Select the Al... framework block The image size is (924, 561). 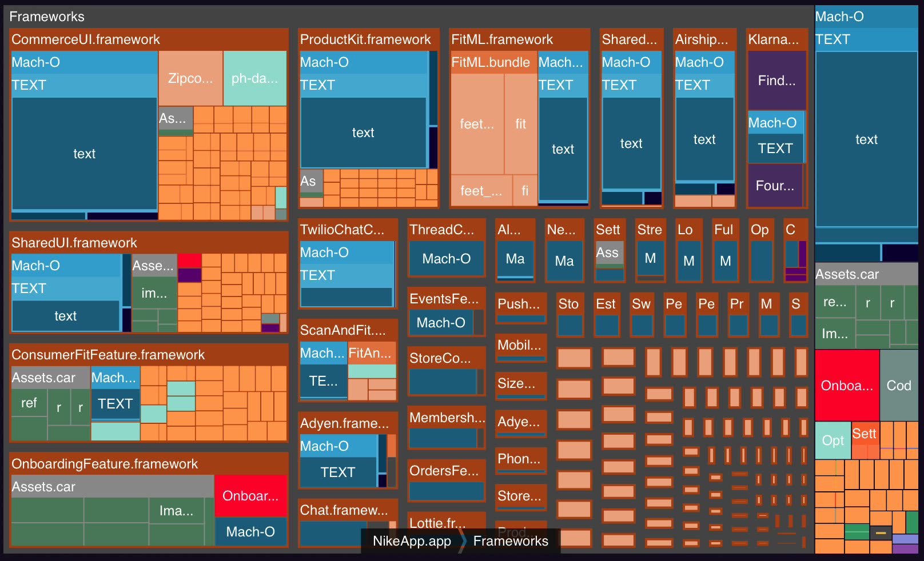click(x=515, y=250)
